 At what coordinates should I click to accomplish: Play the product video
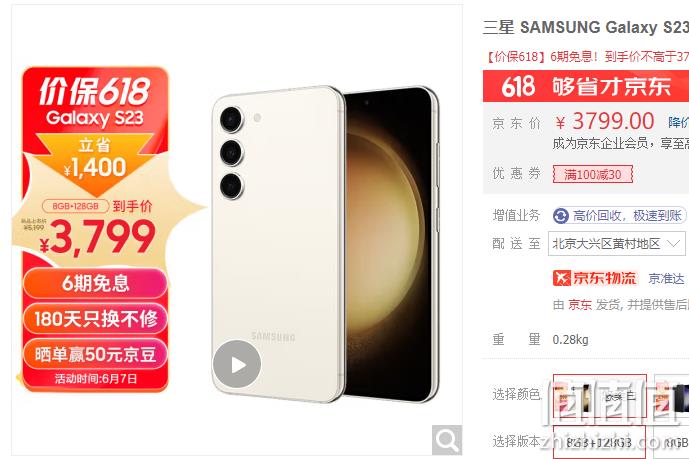tap(237, 364)
